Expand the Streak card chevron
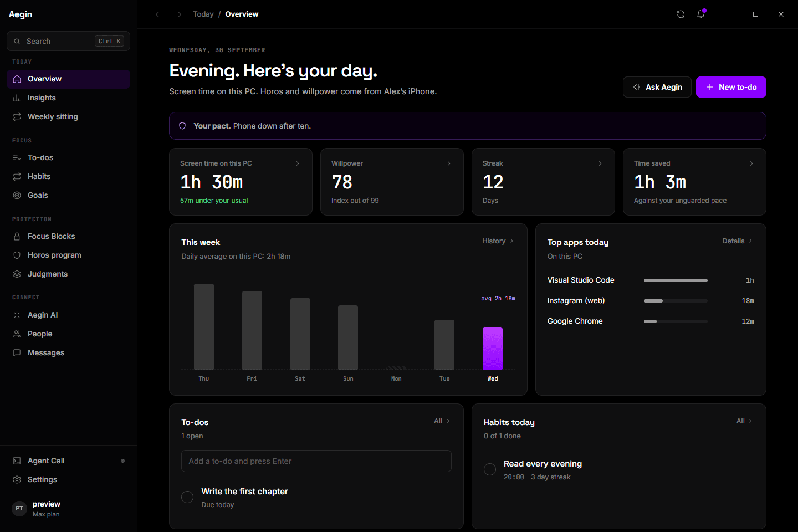 pyautogui.click(x=600, y=163)
